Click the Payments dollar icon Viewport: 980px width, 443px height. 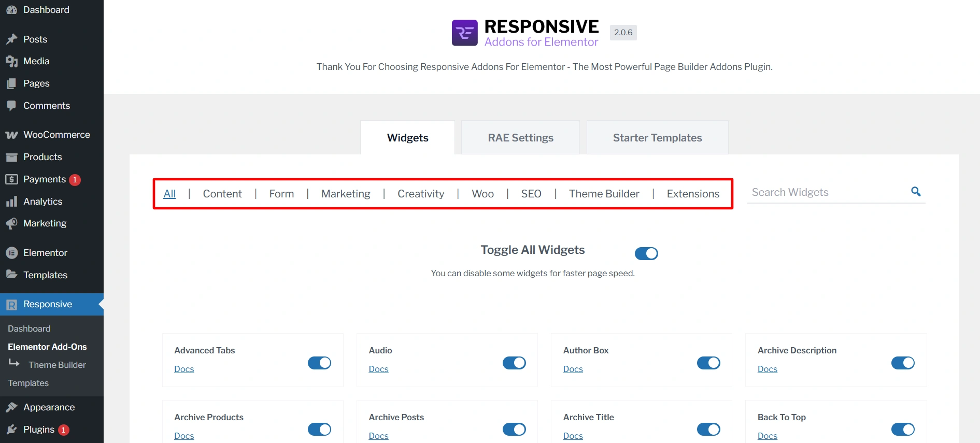(x=11, y=179)
